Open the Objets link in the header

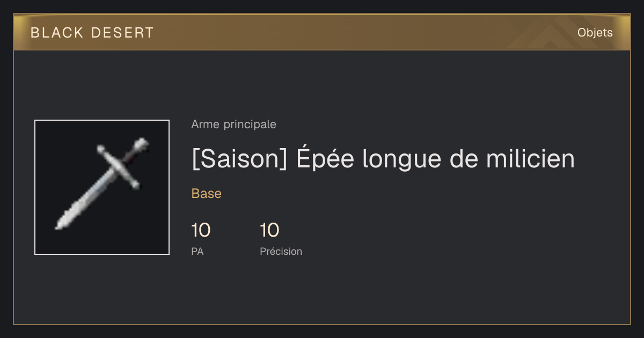pyautogui.click(x=595, y=33)
